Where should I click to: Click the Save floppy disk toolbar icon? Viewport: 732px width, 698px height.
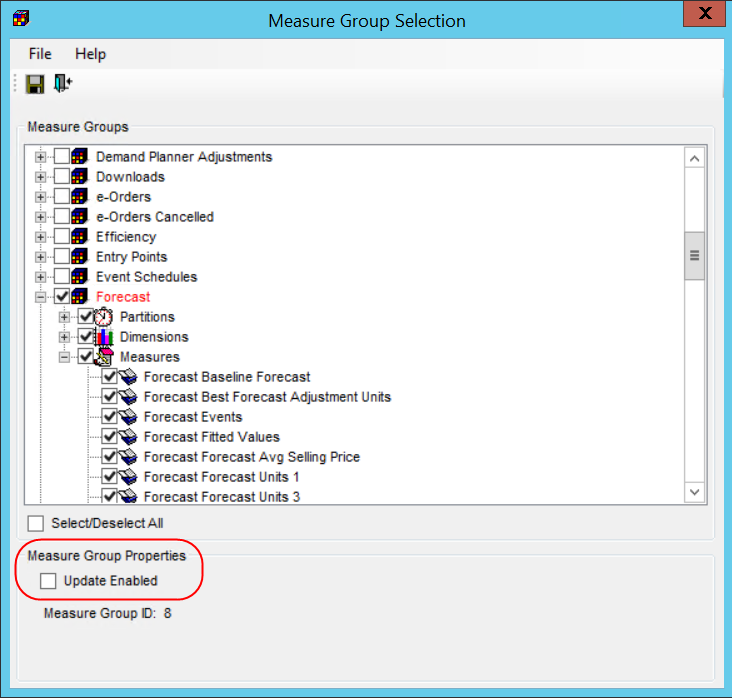coord(35,84)
